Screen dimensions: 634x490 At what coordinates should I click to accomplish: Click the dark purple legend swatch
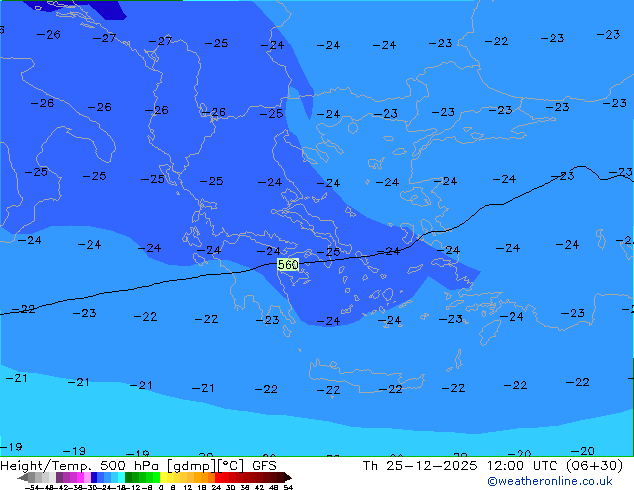(59, 477)
